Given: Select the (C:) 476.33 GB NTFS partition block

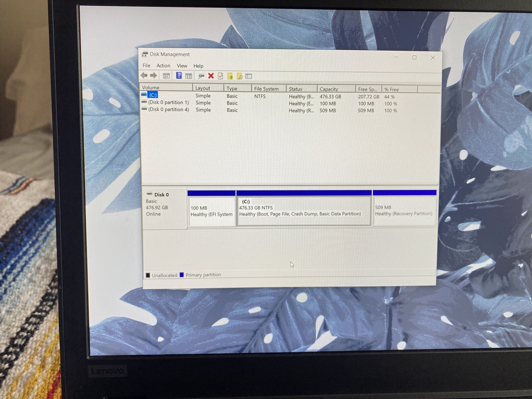Looking at the screenshot, I should 304,208.
